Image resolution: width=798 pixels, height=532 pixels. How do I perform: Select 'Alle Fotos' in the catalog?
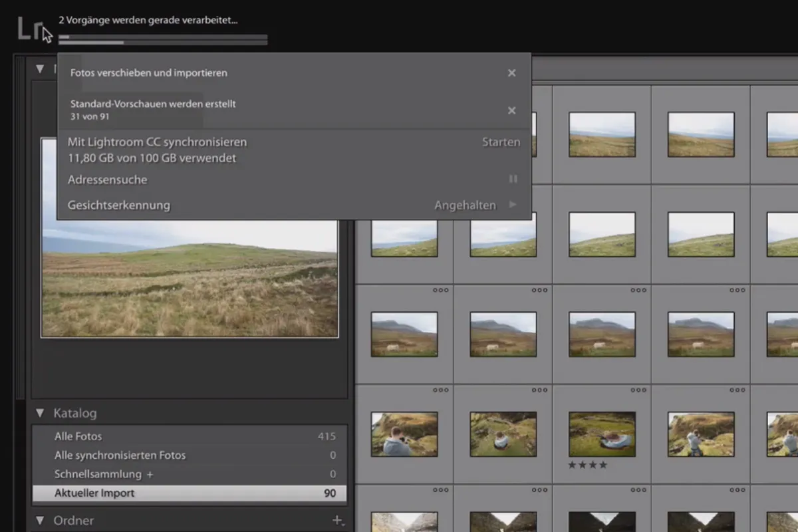point(190,436)
